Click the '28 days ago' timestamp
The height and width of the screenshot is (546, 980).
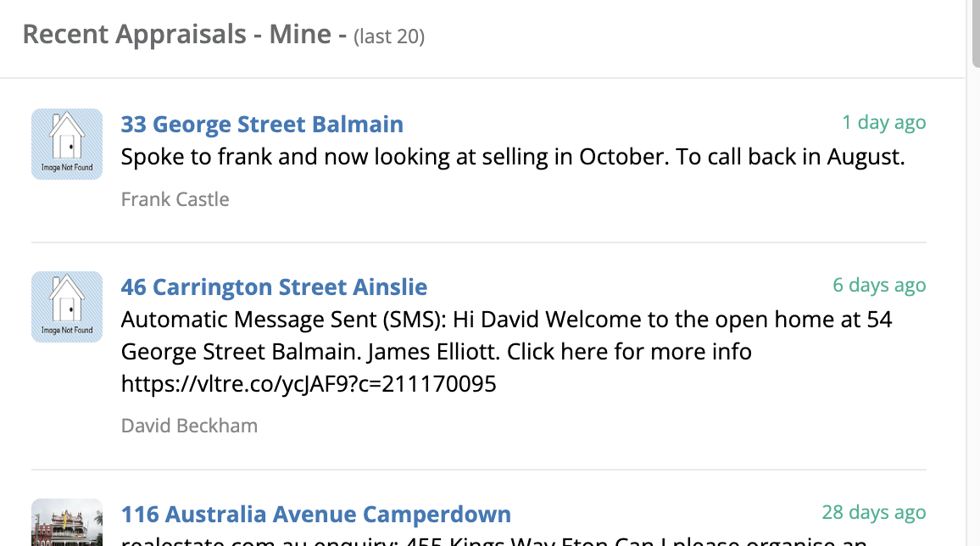pos(874,512)
